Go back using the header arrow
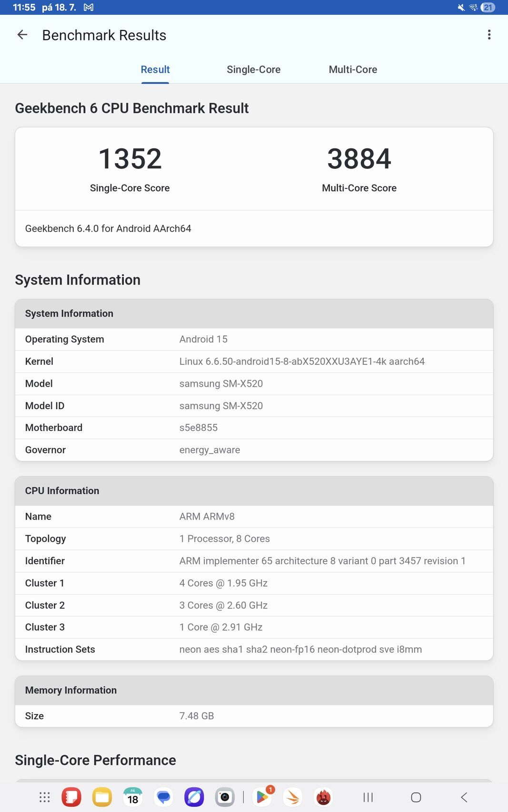This screenshot has height=812, width=508. [22, 35]
